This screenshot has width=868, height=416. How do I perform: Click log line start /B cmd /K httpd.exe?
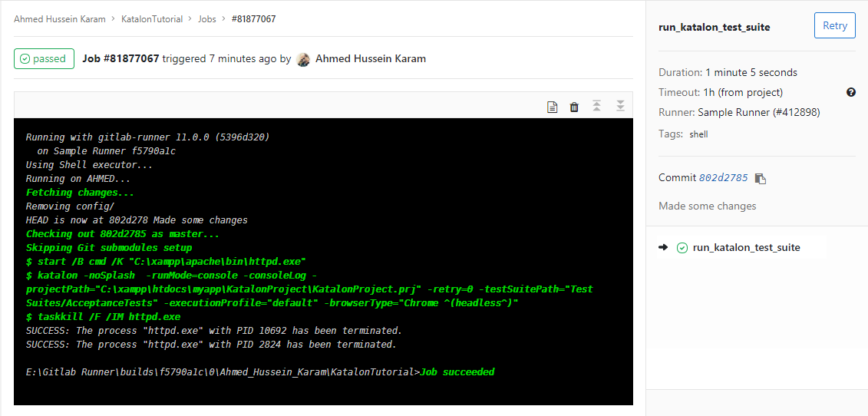coord(166,262)
